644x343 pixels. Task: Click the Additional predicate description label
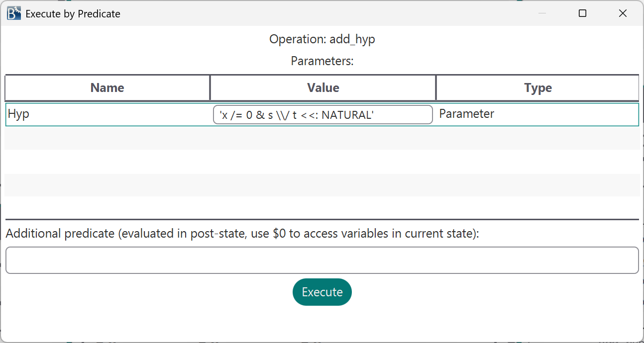[x=242, y=234]
